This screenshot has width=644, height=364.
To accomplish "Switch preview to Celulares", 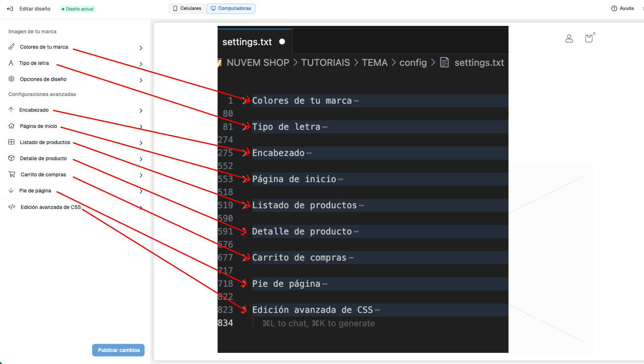I will 187,8.
